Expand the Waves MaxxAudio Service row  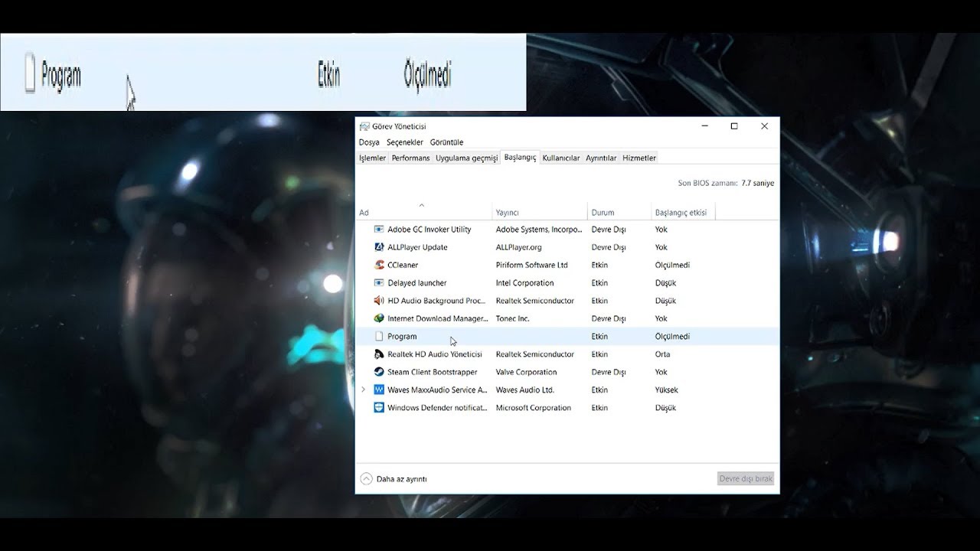pyautogui.click(x=364, y=390)
